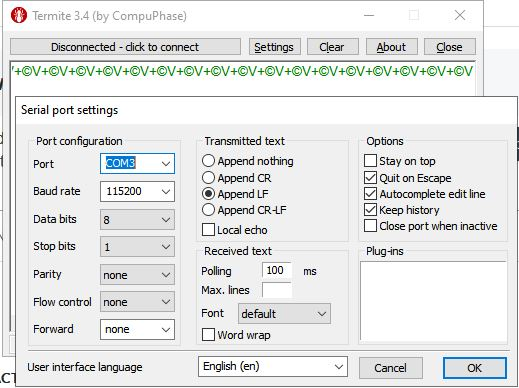Screen dimensions: 519x388
Task: Click the Close button in Termite toolbar
Action: pyautogui.click(x=450, y=47)
